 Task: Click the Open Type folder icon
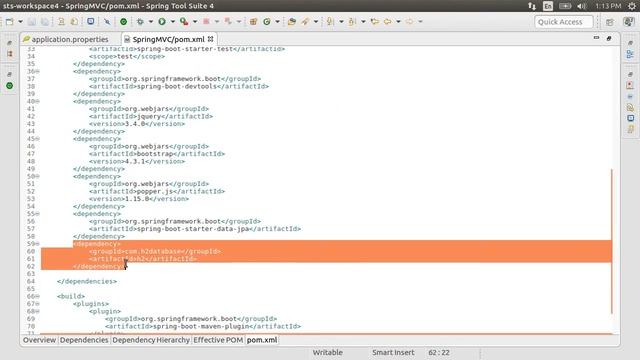coord(291,22)
